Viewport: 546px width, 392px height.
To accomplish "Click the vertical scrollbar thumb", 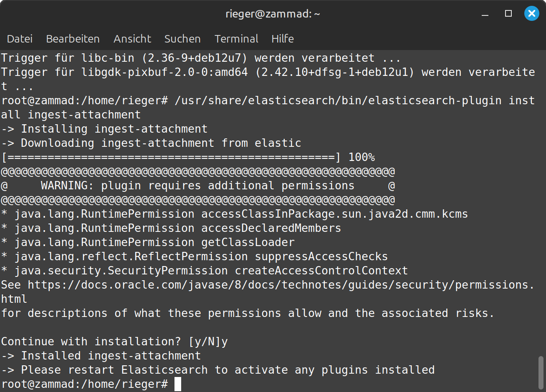I will pos(541,373).
